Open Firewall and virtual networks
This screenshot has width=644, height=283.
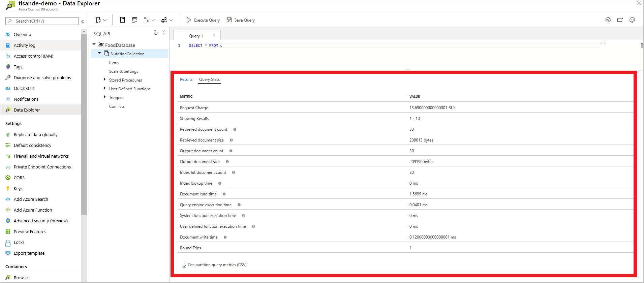pyautogui.click(x=40, y=156)
